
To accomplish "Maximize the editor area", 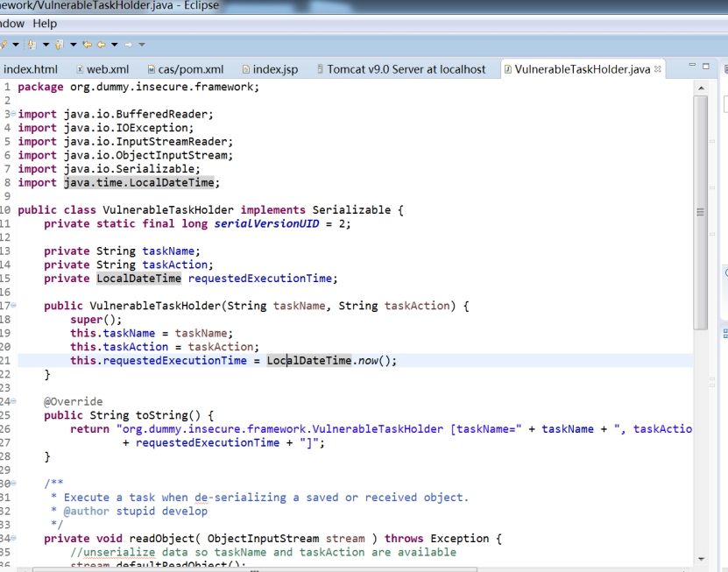I will pos(706,66).
